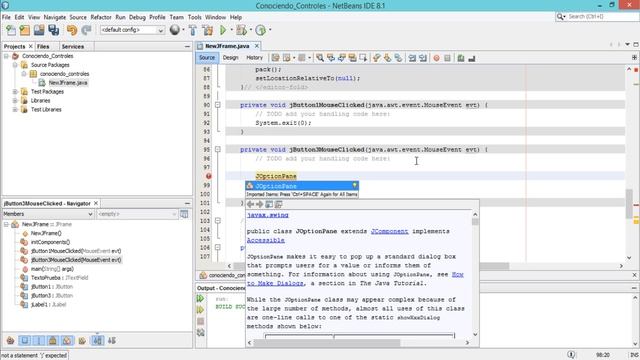Click the New Project toolbar icon
The image size is (640, 360).
tap(24, 30)
